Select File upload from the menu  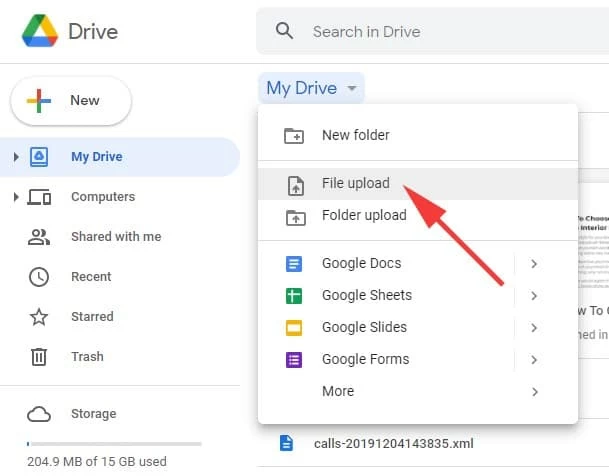tap(355, 184)
